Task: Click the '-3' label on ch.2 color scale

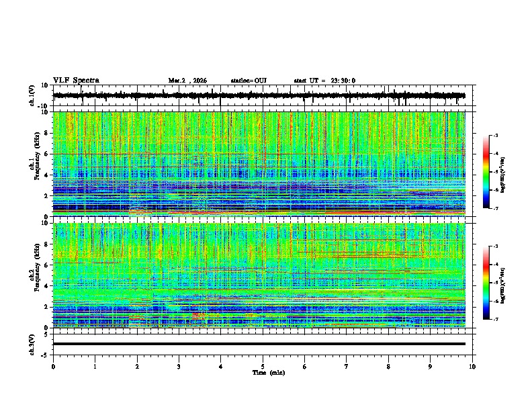Action: tap(496, 246)
